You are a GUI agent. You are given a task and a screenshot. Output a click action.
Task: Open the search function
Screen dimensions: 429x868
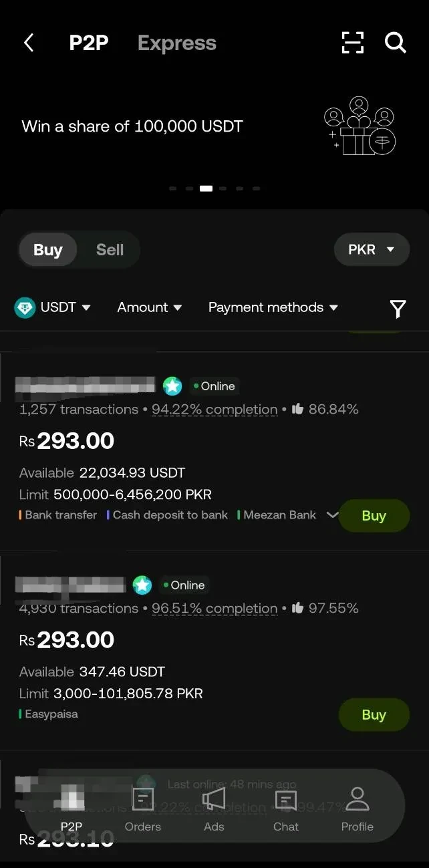(x=396, y=43)
